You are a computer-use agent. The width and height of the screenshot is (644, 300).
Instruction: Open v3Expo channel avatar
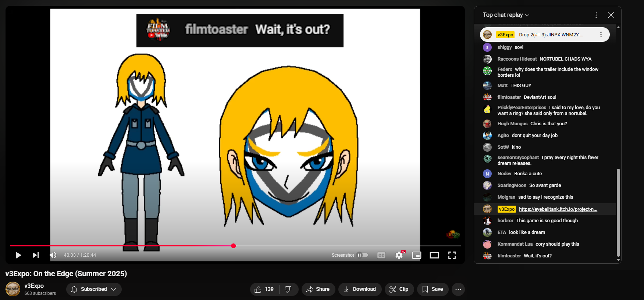coord(13,289)
